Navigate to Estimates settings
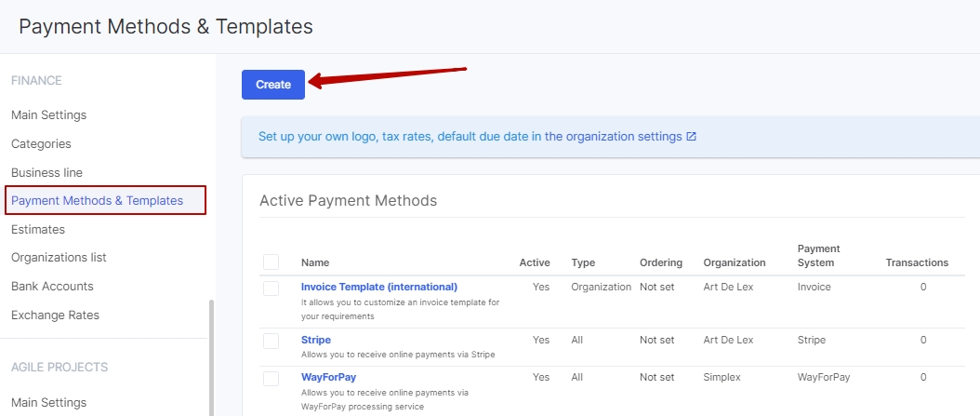The height and width of the screenshot is (416, 980). pyautogui.click(x=38, y=229)
